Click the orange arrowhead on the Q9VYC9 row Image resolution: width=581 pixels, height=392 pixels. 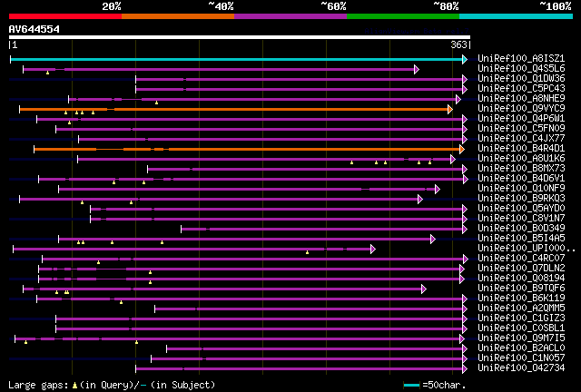[450, 109]
